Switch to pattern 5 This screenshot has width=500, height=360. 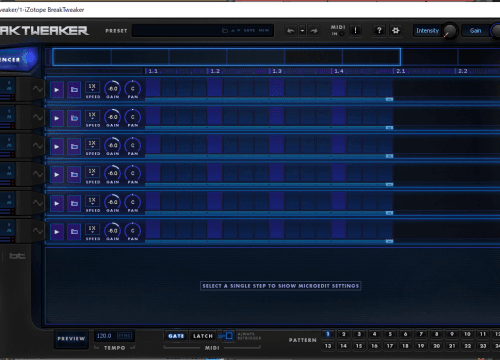coord(390,334)
